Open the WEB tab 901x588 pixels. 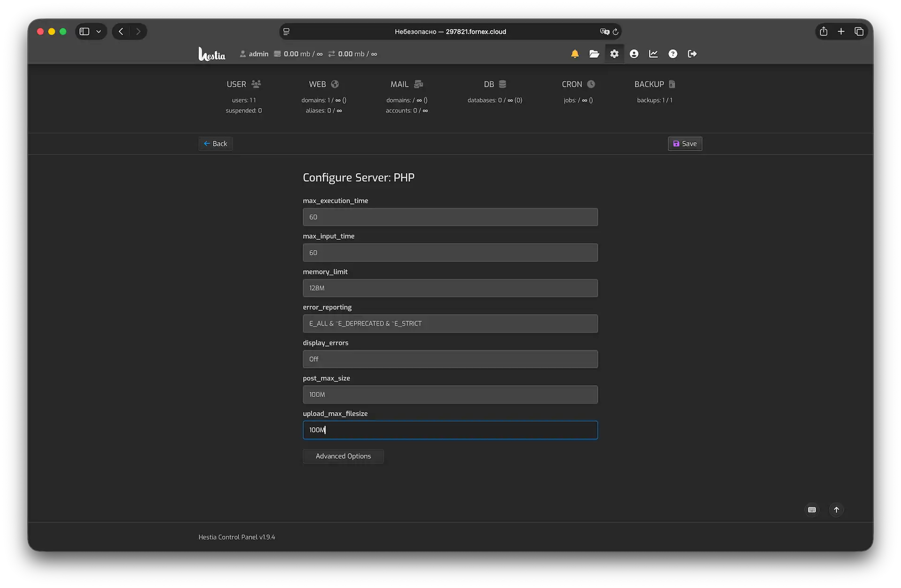(324, 84)
